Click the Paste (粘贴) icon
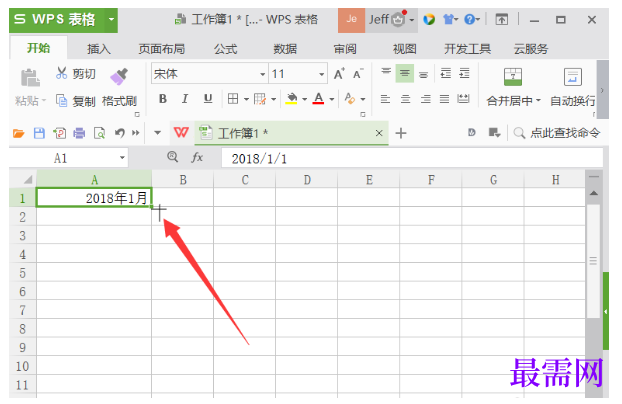Screen dimensions: 622x404 [30, 78]
